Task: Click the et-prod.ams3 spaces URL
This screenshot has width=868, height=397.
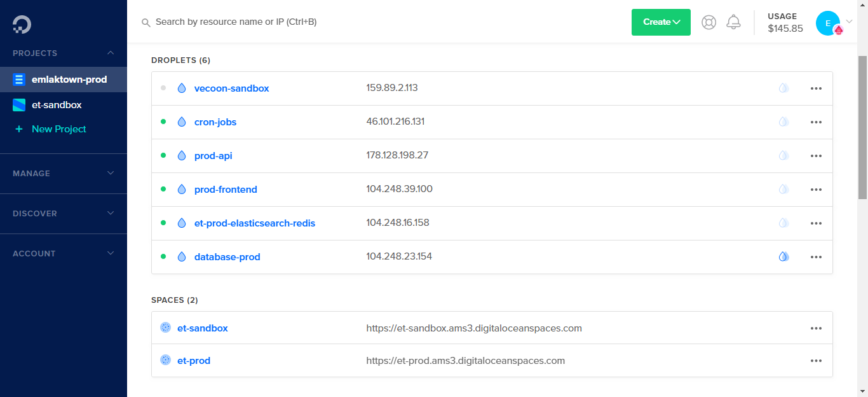Action: [466, 361]
